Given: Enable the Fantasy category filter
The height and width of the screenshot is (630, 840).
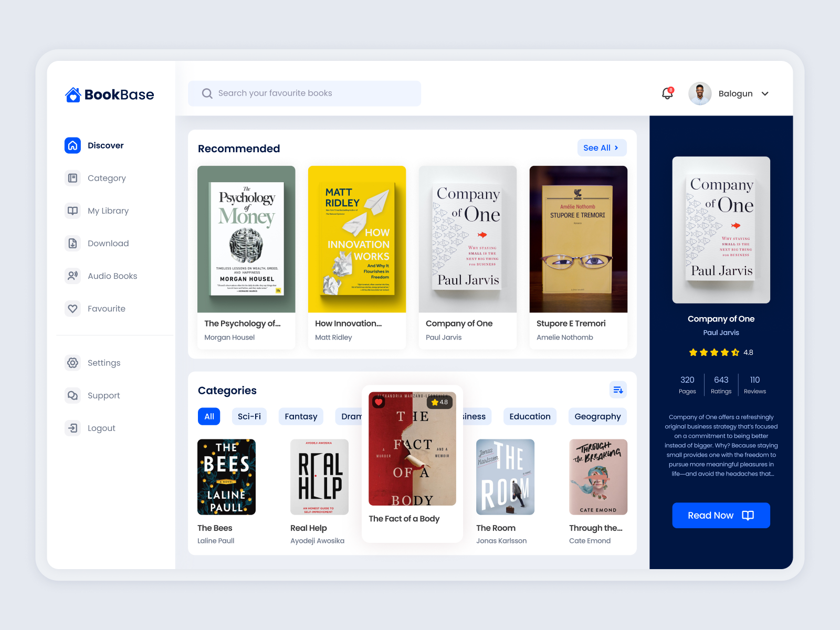Looking at the screenshot, I should (x=301, y=416).
